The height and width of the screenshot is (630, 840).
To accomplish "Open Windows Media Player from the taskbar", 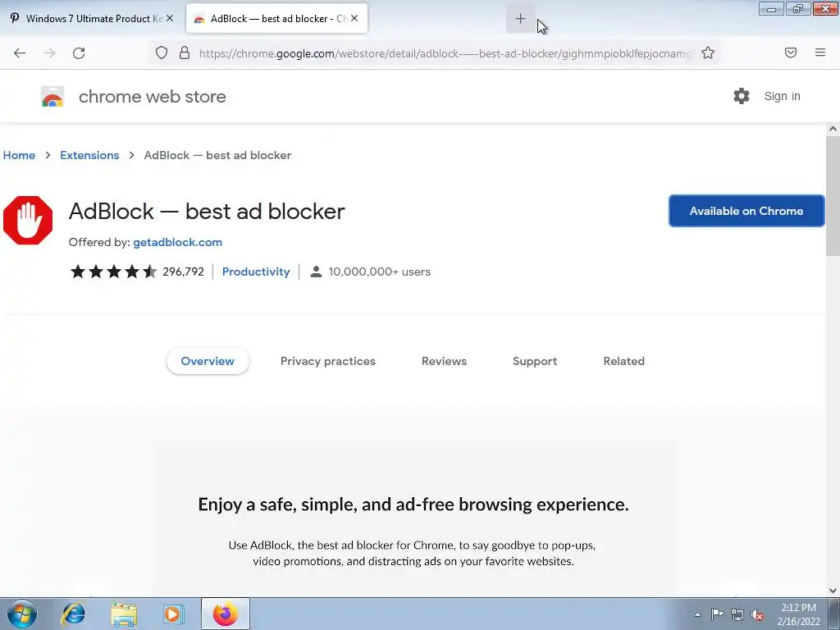I will tap(174, 614).
